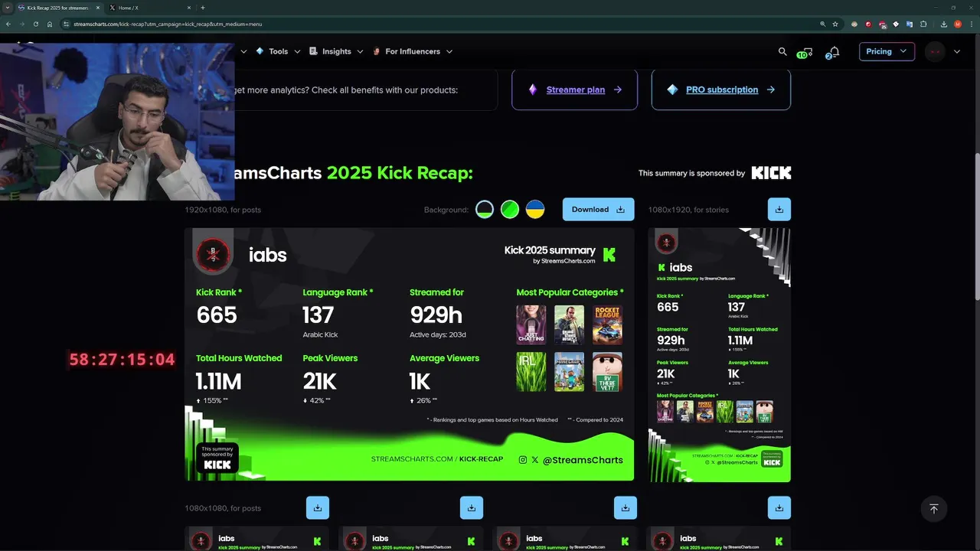Image resolution: width=980 pixels, height=551 pixels.
Task: Open site information icon in address bar
Action: pyautogui.click(x=67, y=24)
